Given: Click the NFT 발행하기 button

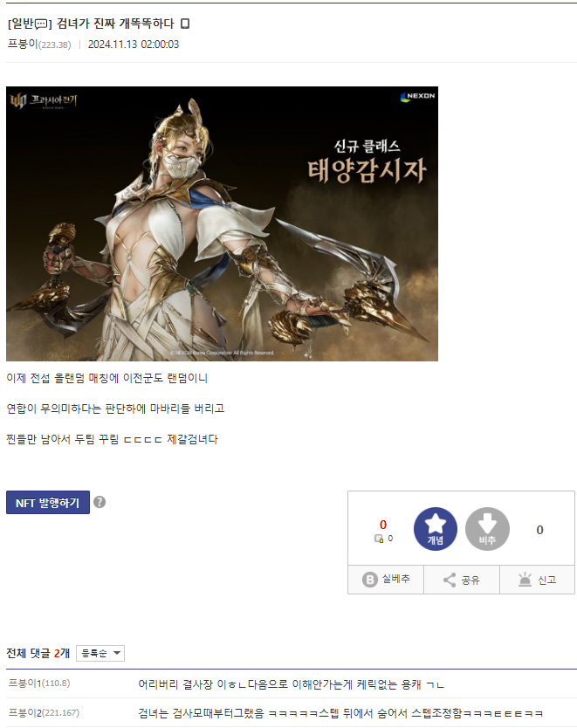Looking at the screenshot, I should click(48, 503).
